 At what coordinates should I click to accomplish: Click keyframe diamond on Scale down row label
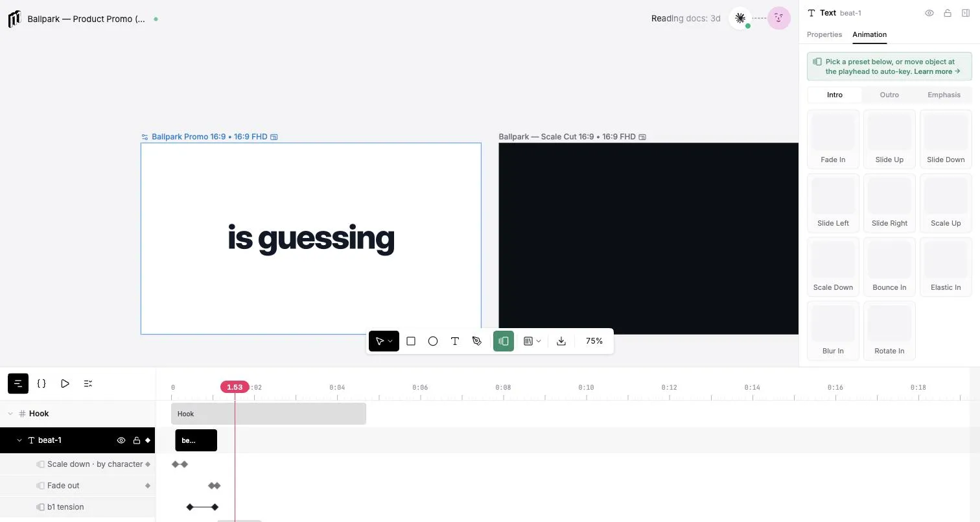click(148, 464)
